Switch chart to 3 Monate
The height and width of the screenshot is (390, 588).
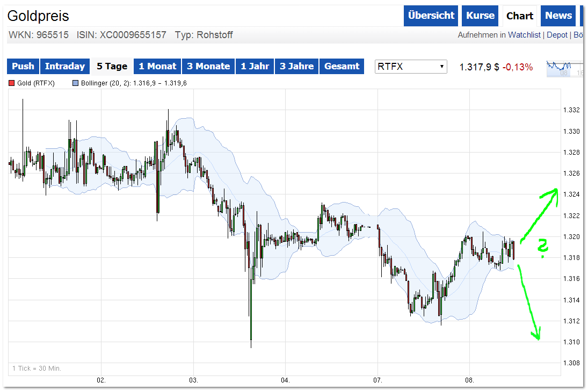pos(208,66)
